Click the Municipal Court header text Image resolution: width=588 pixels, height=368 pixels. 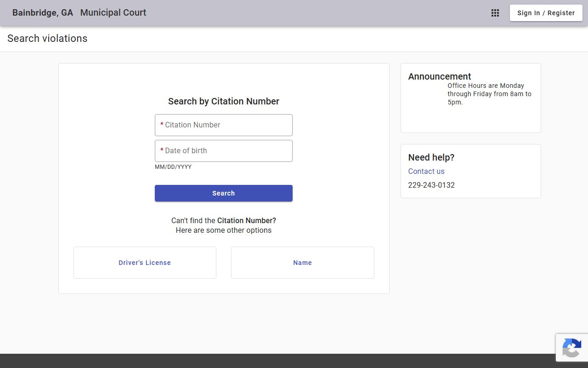pyautogui.click(x=113, y=13)
